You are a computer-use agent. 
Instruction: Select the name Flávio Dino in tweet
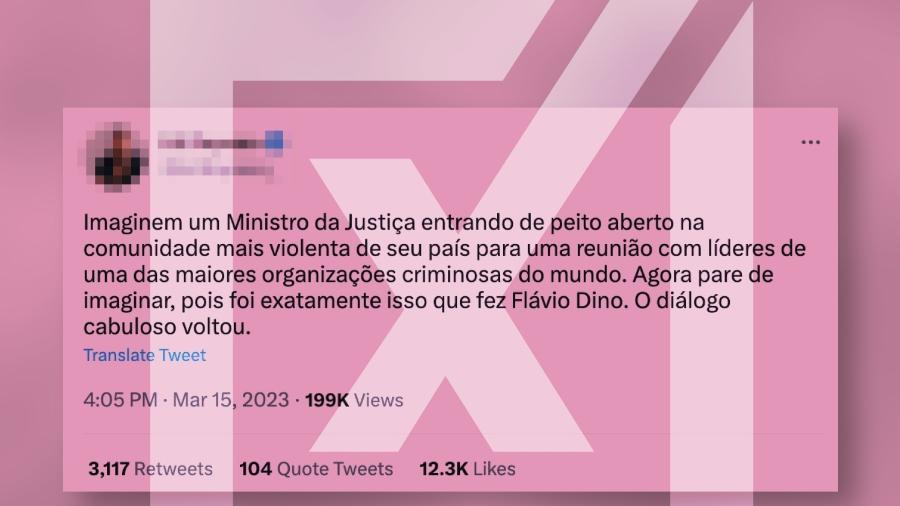pyautogui.click(x=567, y=301)
